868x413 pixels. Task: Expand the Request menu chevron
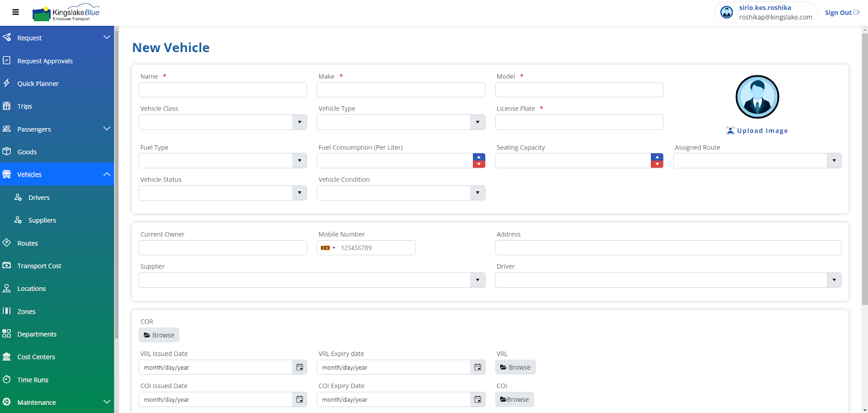point(107,37)
